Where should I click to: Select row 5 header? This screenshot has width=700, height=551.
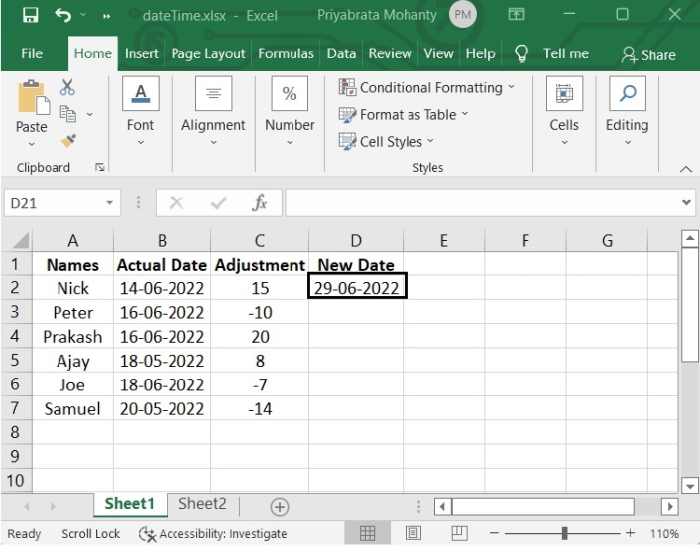click(x=16, y=360)
